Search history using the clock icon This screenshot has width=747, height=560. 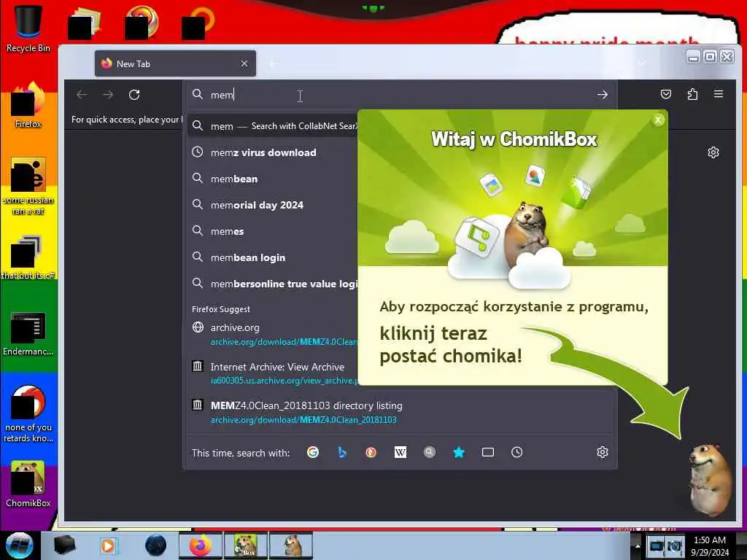pos(517,452)
